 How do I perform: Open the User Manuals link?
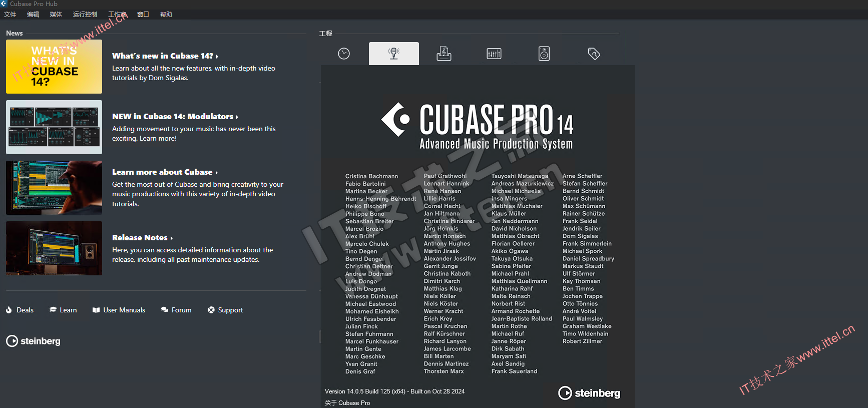119,310
